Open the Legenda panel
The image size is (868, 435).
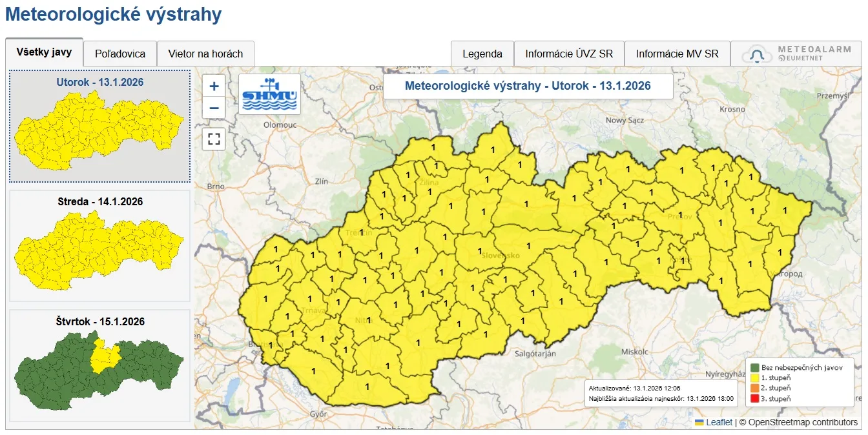pyautogui.click(x=482, y=54)
